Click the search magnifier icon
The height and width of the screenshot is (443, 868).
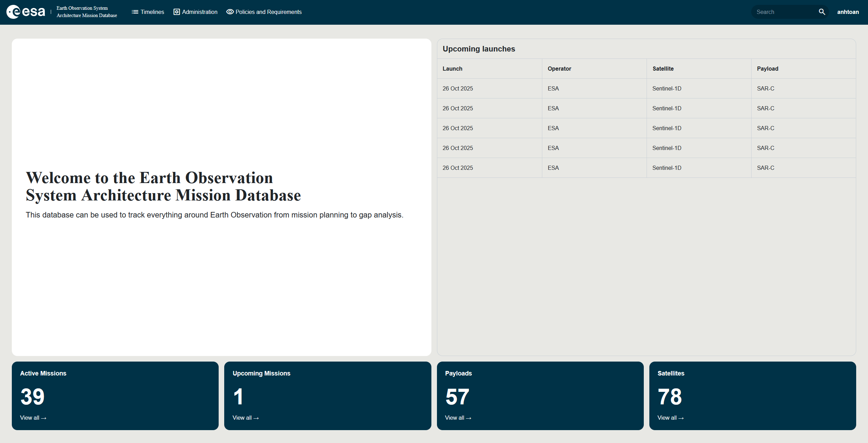[x=822, y=12]
